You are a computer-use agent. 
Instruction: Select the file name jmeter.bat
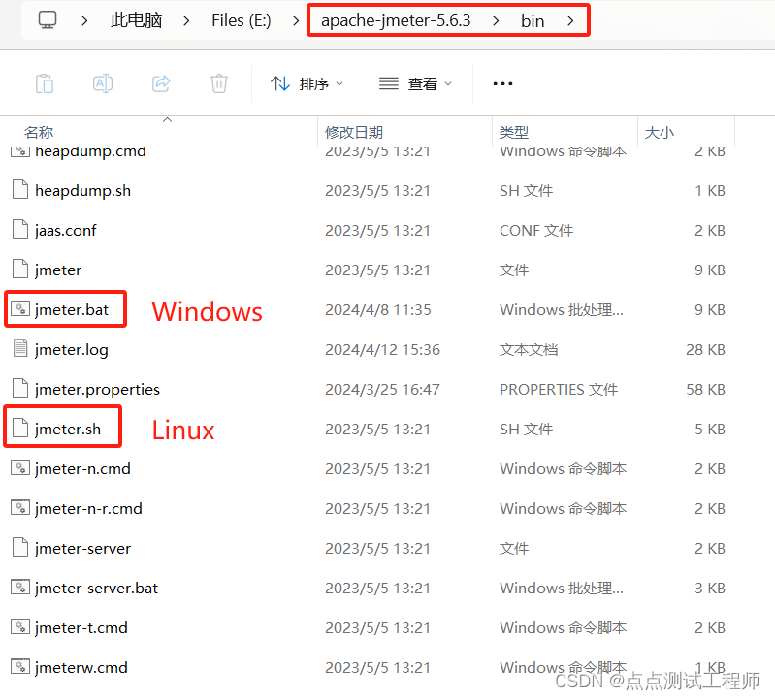coord(72,310)
